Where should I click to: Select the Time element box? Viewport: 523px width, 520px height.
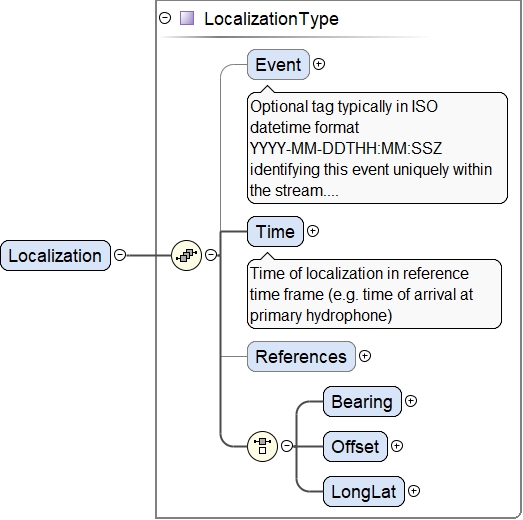[x=275, y=231]
